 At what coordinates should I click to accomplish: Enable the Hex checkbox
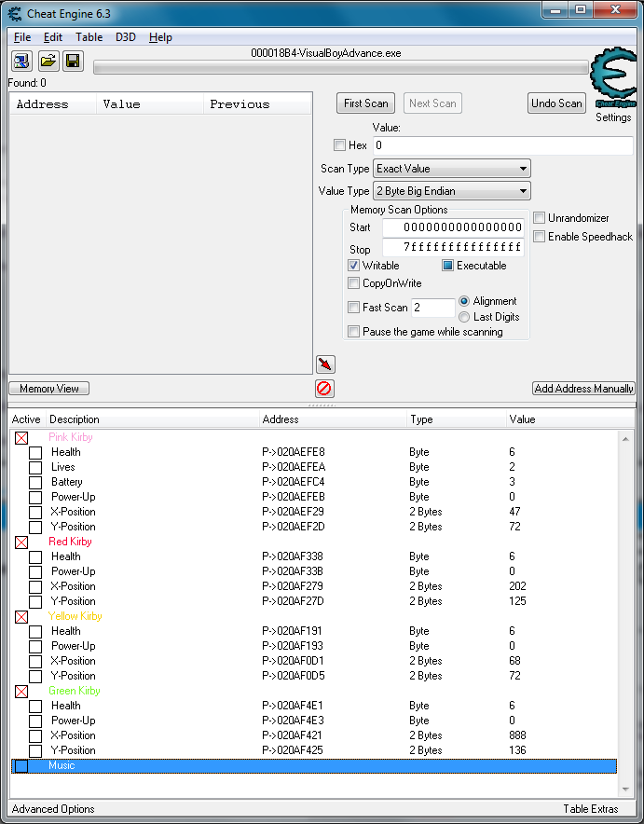(x=339, y=145)
